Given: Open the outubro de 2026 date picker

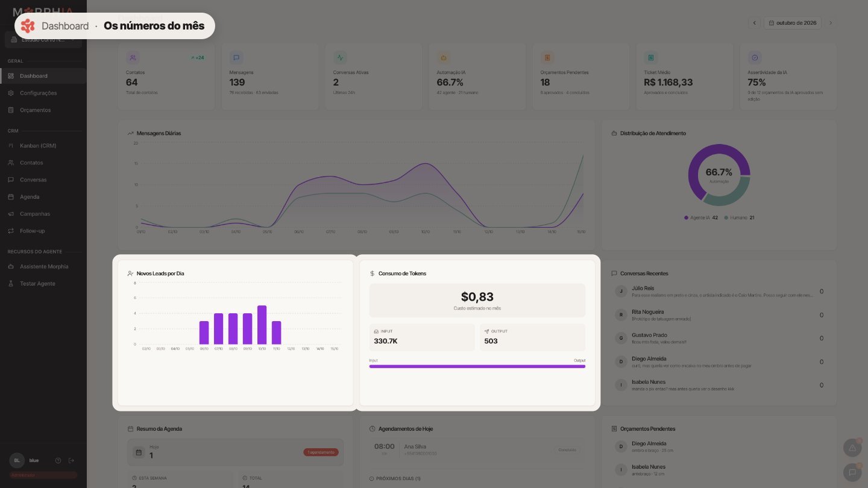Looking at the screenshot, I should click(x=792, y=23).
